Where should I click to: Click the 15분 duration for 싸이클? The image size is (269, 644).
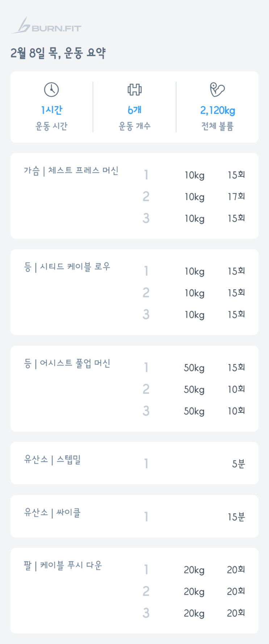click(236, 517)
